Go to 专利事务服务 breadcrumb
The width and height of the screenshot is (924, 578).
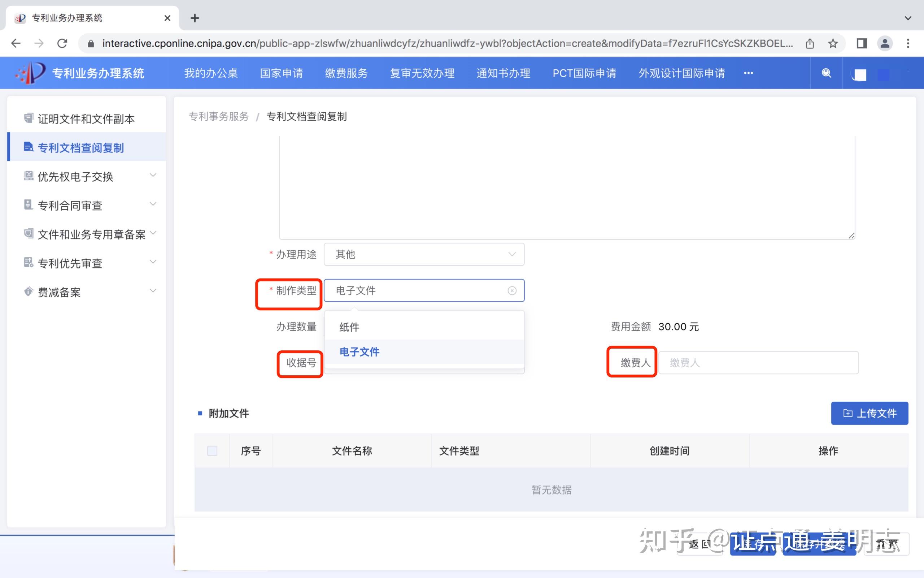(219, 116)
